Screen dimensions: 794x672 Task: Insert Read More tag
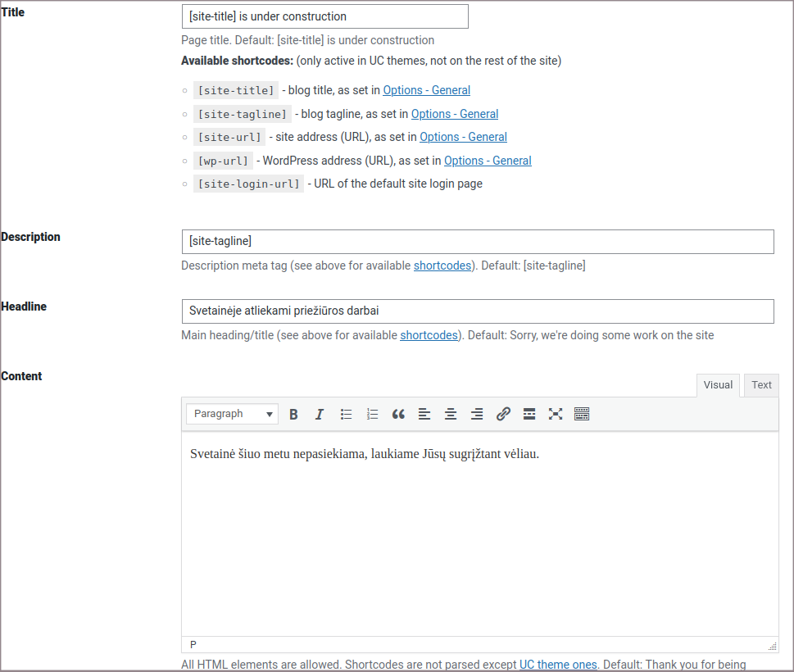[x=529, y=415]
